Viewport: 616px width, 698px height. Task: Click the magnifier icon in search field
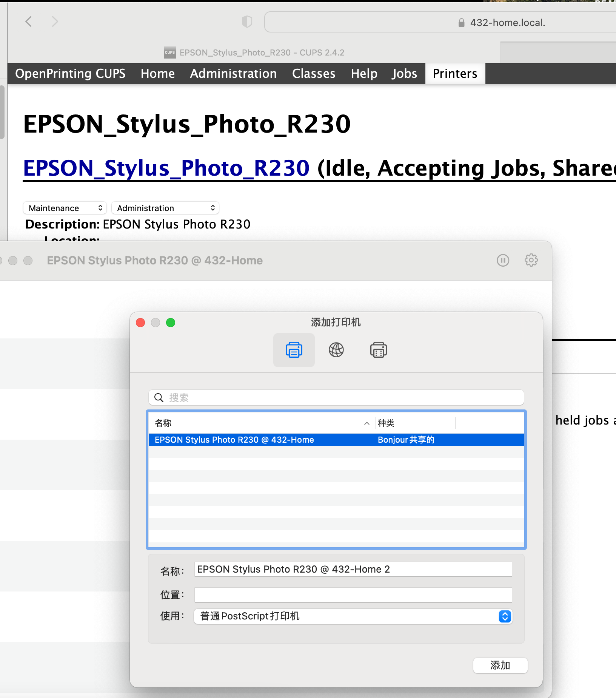[159, 397]
